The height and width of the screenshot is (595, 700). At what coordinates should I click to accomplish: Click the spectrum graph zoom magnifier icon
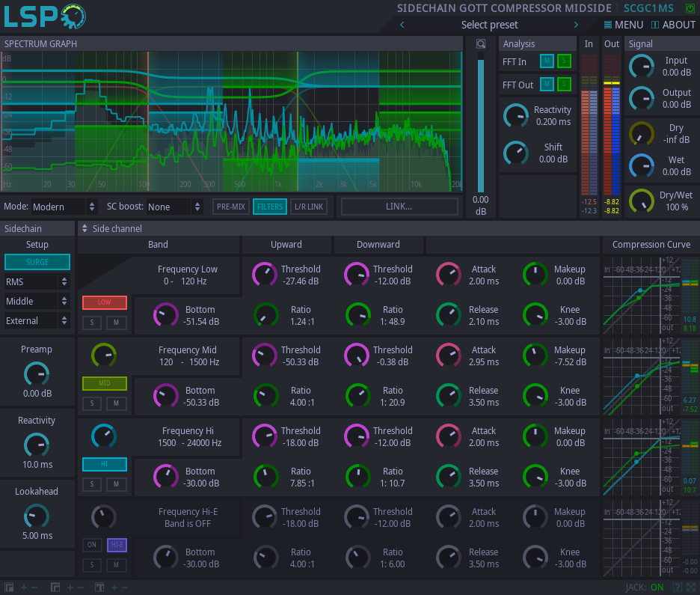481,43
